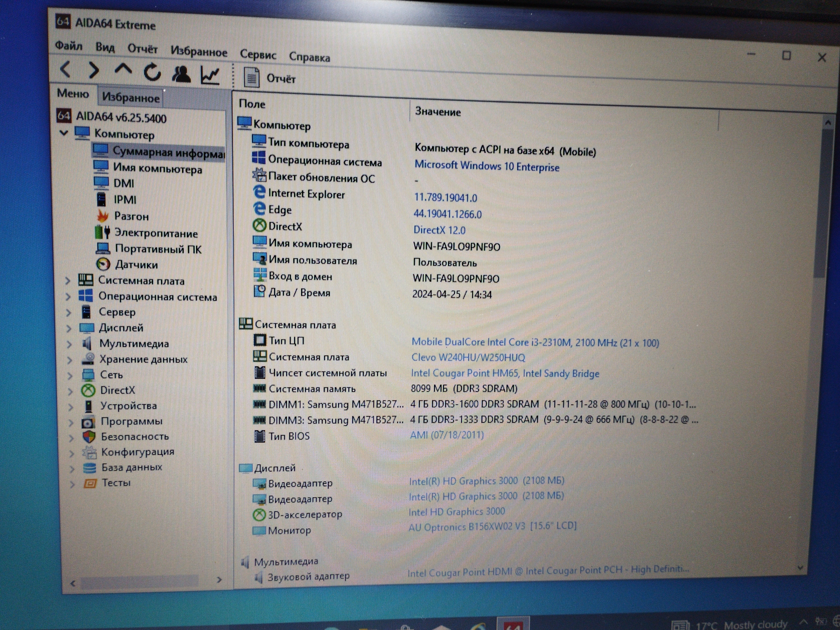
Task: Expand Сервер tree node
Action: pyautogui.click(x=69, y=312)
